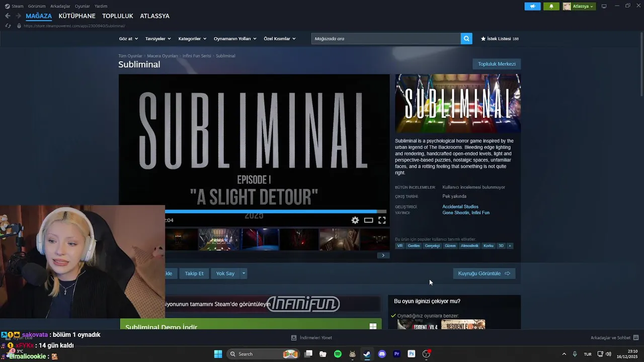Click the Macera Oyunları breadcrumb
Image resolution: width=644 pixels, height=362 pixels.
click(x=163, y=56)
